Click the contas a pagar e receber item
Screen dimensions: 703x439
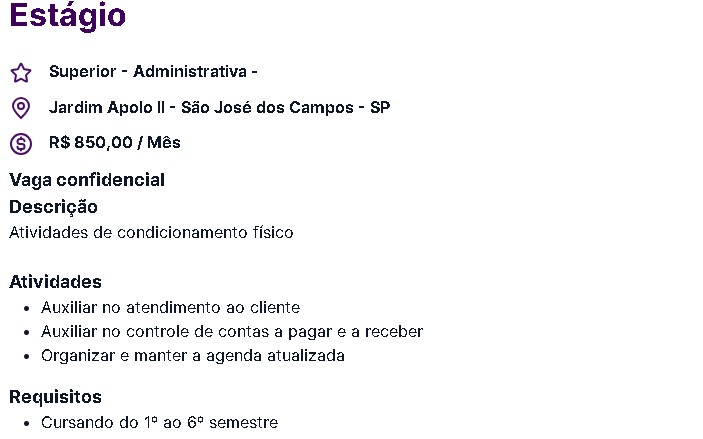point(232,332)
